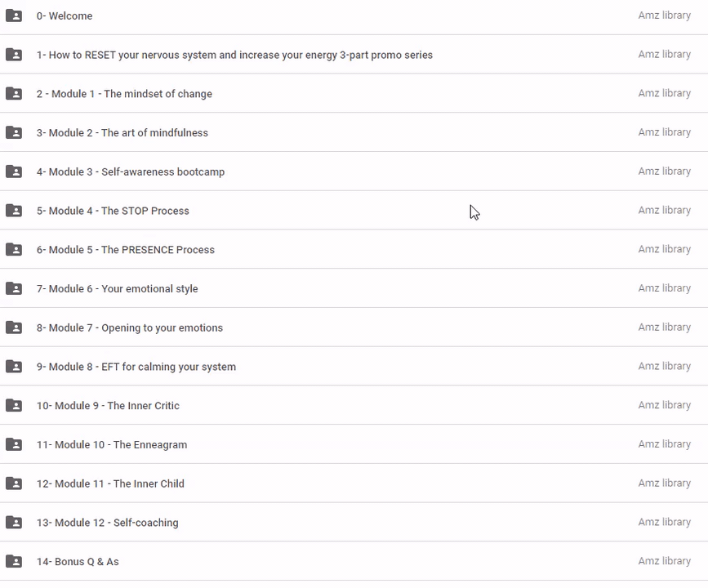The image size is (708, 588).
Task: Open The Inner Critic folder name
Action: pos(108,406)
